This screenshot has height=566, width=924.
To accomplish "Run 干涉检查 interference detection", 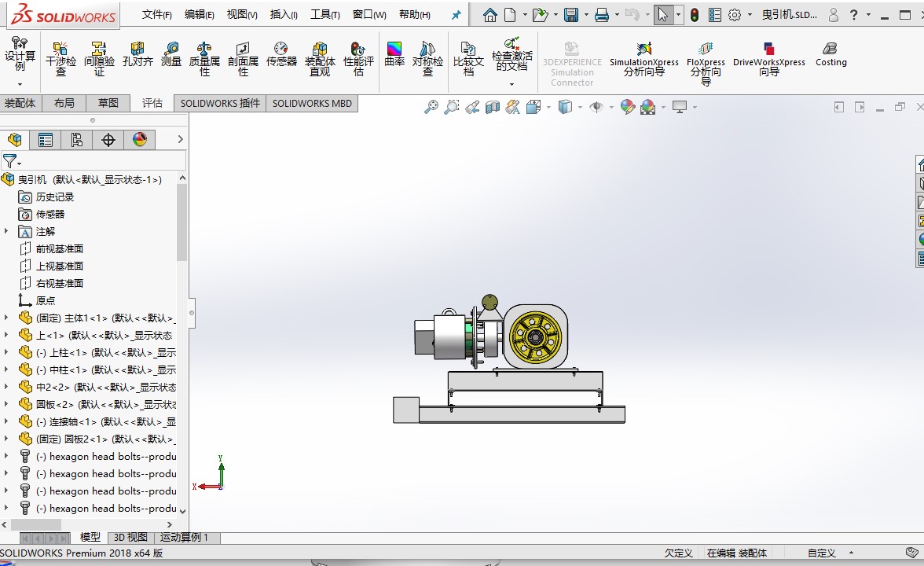I will click(x=60, y=59).
